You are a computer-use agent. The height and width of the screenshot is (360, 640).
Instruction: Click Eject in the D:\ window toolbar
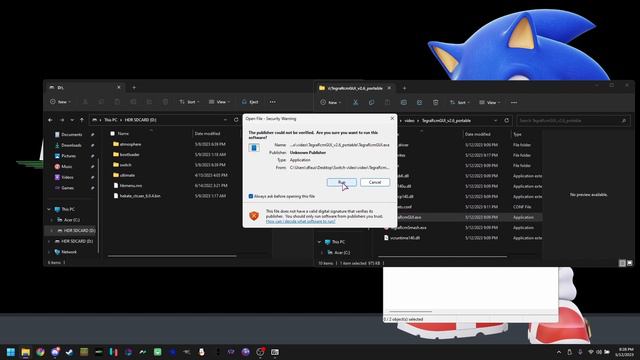tap(250, 102)
